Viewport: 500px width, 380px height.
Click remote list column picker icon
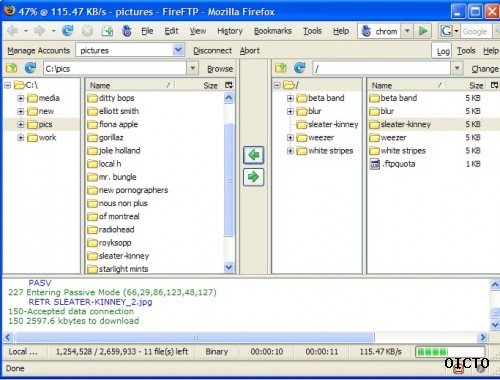point(495,85)
